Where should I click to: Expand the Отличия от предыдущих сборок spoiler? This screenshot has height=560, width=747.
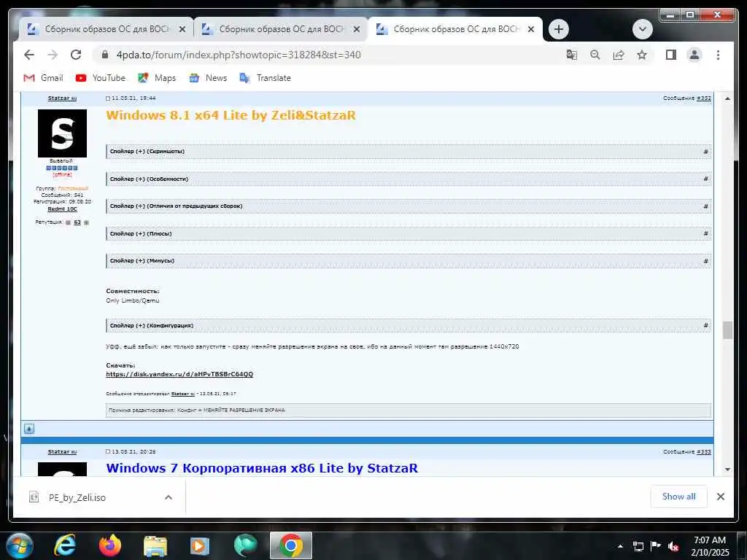pos(409,206)
